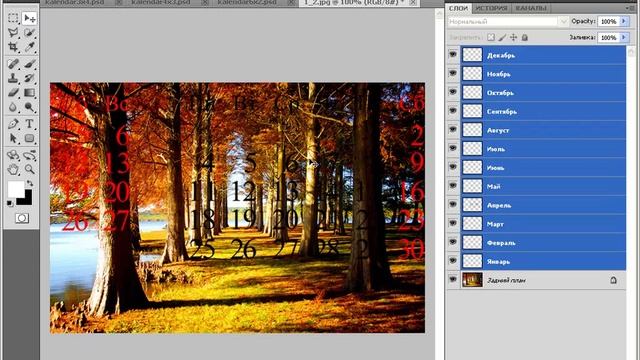Select the History Brush tool
Viewport: 640px width, 360px height.
coord(29,78)
